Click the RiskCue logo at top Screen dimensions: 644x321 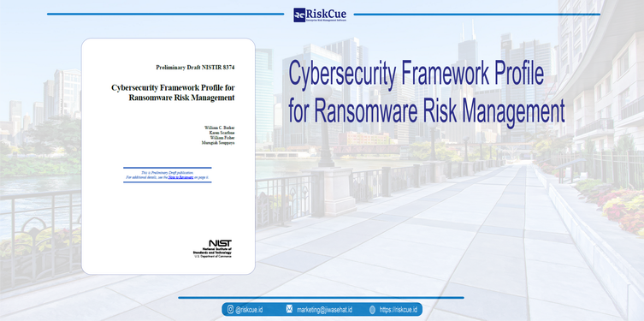point(320,15)
